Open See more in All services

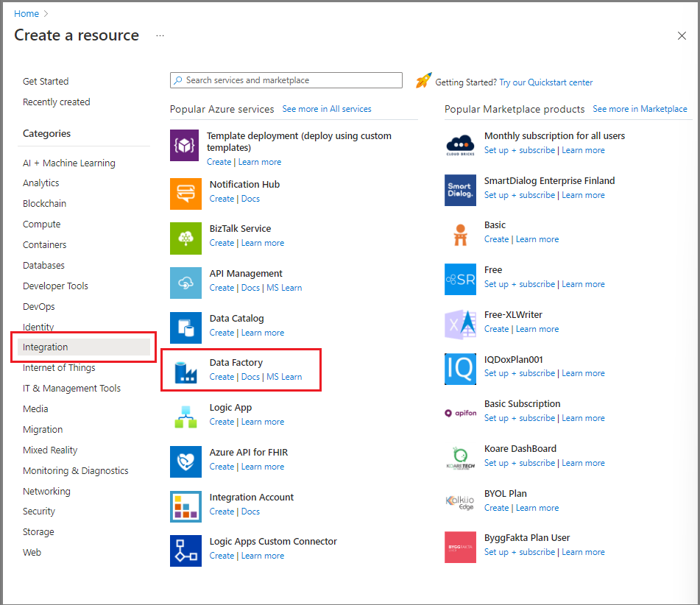pyautogui.click(x=326, y=109)
